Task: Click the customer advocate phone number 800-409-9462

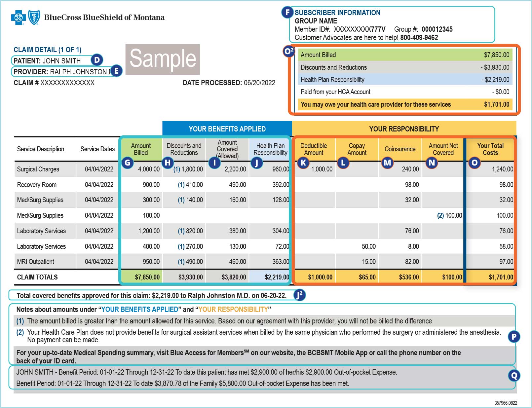Action: point(419,38)
